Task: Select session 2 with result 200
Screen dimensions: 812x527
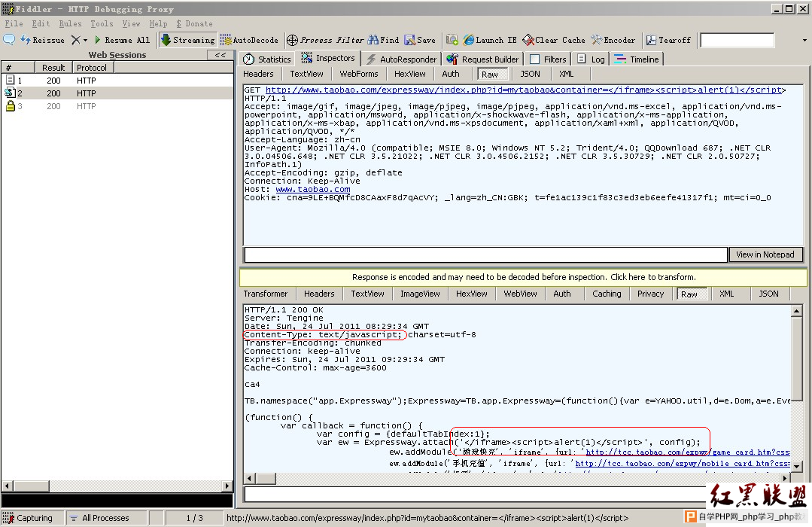Action: click(x=117, y=93)
